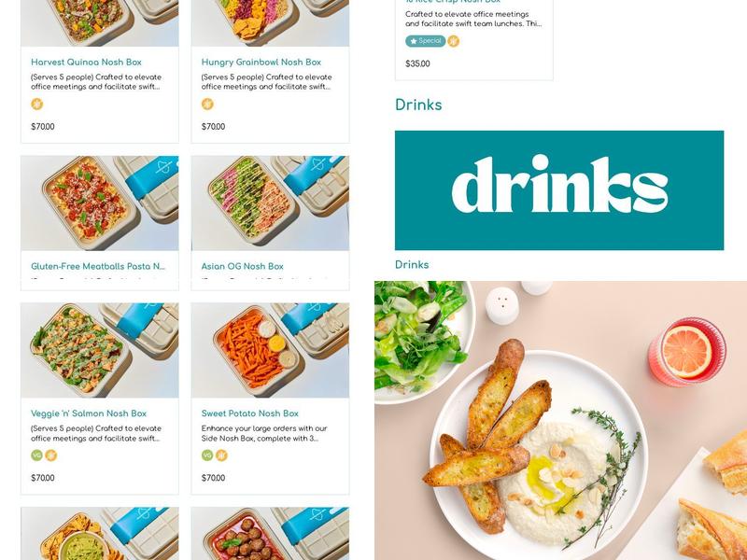Open the Harvest Quinoa Nosh Box title link

86,62
